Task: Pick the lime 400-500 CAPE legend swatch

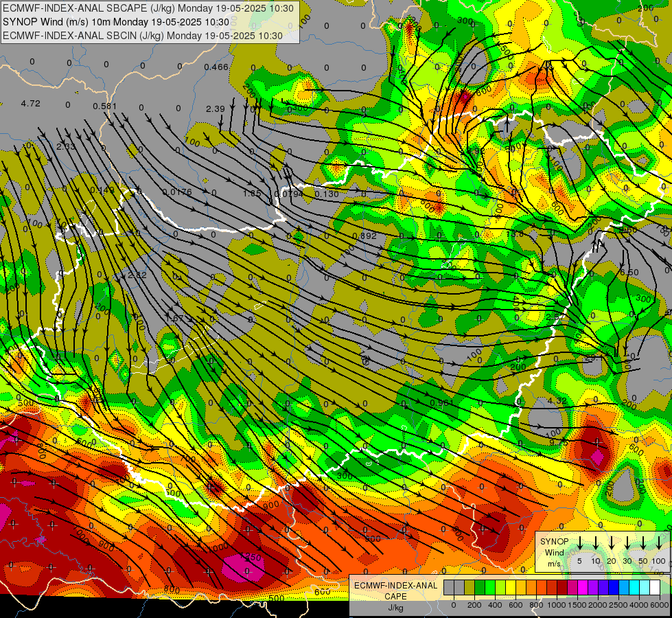Action: [500, 587]
